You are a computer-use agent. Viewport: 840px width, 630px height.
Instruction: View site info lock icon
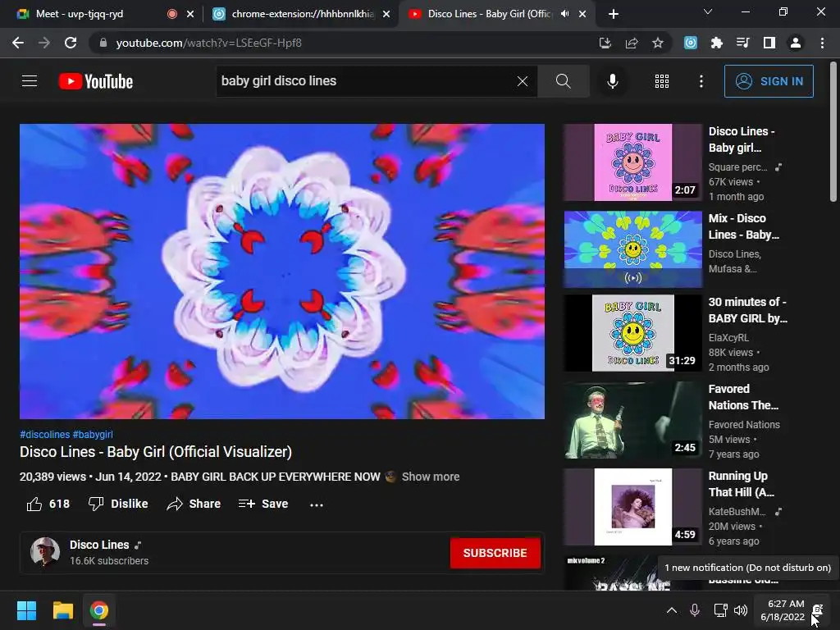click(103, 43)
